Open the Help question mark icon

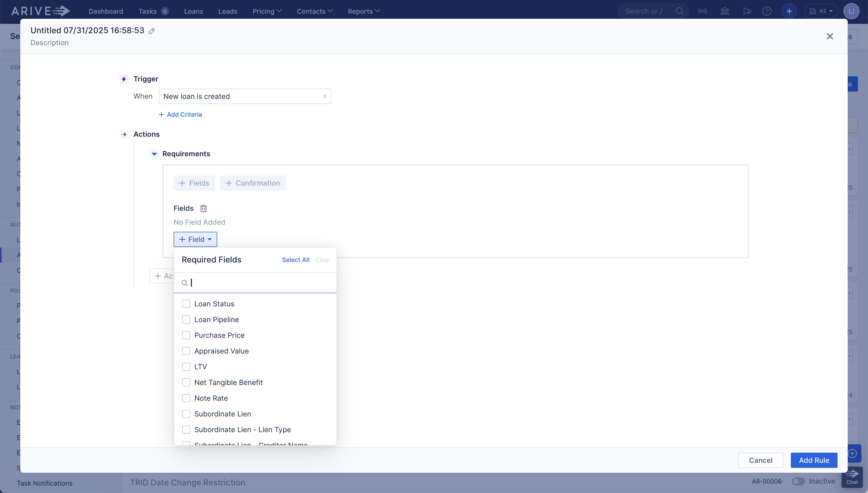[x=767, y=11]
